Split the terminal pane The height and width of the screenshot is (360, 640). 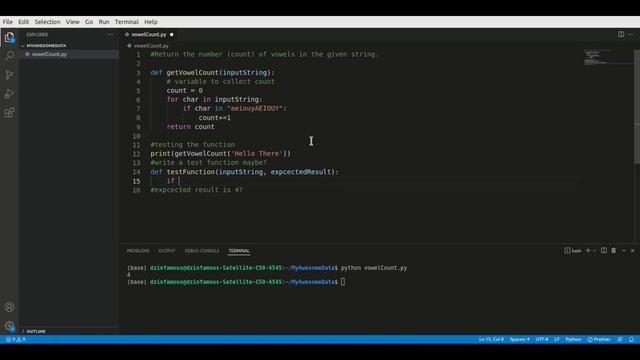[x=604, y=251]
